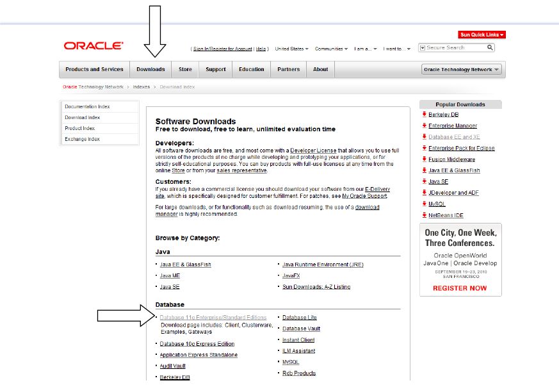This screenshot has width=559, height=392.
Task: Open the Instant Client link
Action: click(x=298, y=340)
